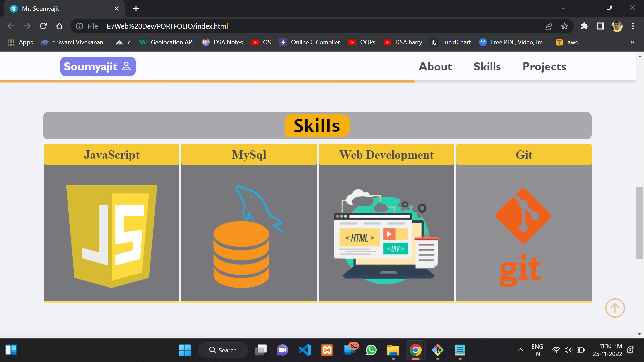Click the Soumyajit logo with user icon
The image size is (644, 362).
point(98,66)
